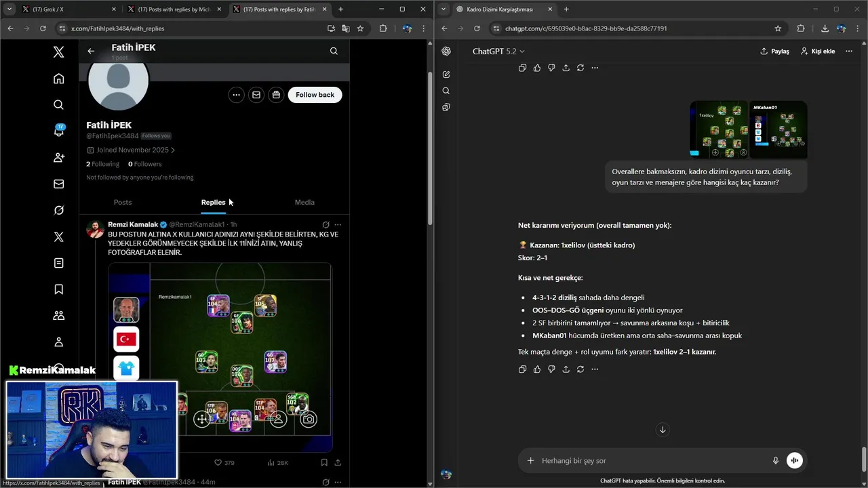Open the ChatGPT 5.2 model selector

point(498,52)
